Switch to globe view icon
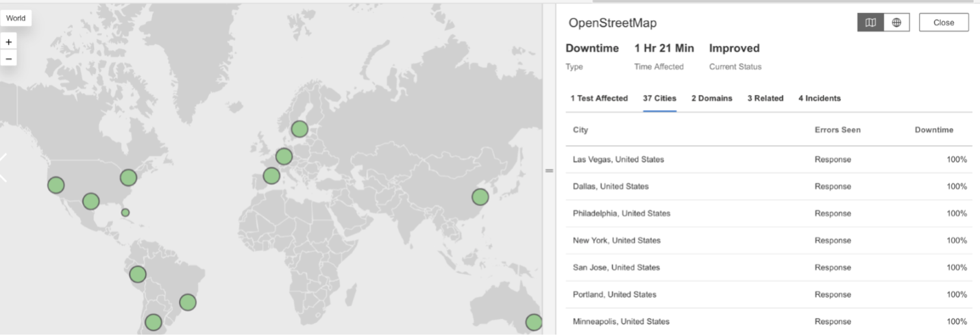Image resolution: width=980 pixels, height=336 pixels. click(x=896, y=23)
